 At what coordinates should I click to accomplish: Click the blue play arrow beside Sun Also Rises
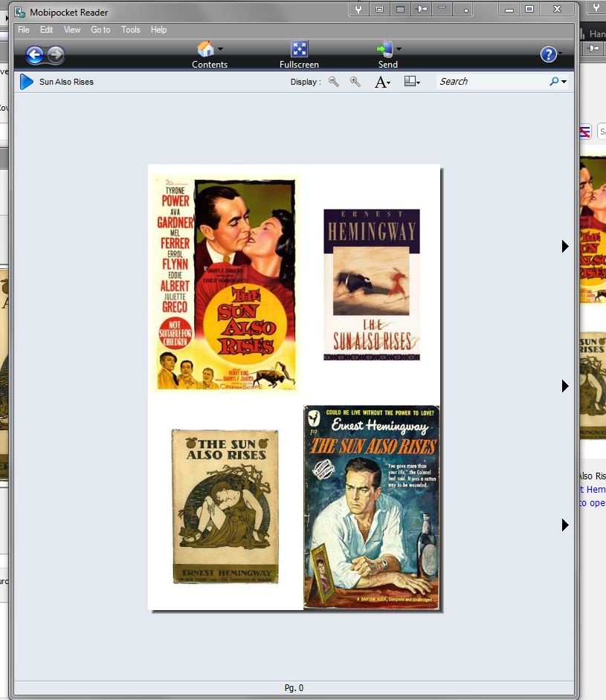(x=27, y=82)
